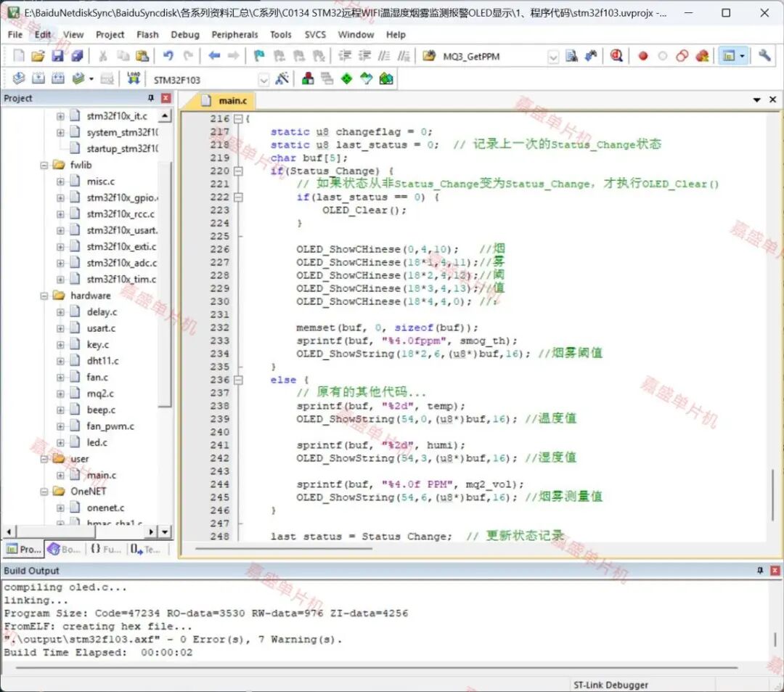This screenshot has height=692, width=784.
Task: Open Manage Run-Time Environment
Action: coord(346,78)
